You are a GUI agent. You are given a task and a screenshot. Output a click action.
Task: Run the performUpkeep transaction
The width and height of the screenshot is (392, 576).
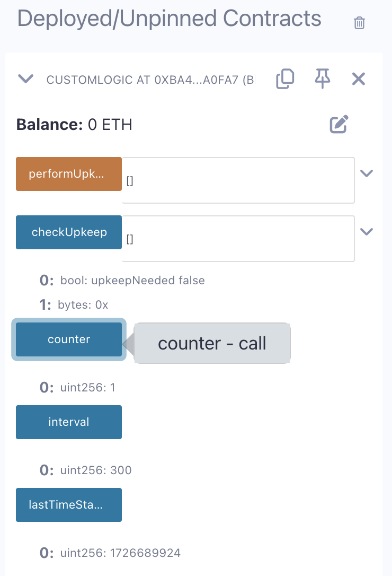click(x=69, y=174)
